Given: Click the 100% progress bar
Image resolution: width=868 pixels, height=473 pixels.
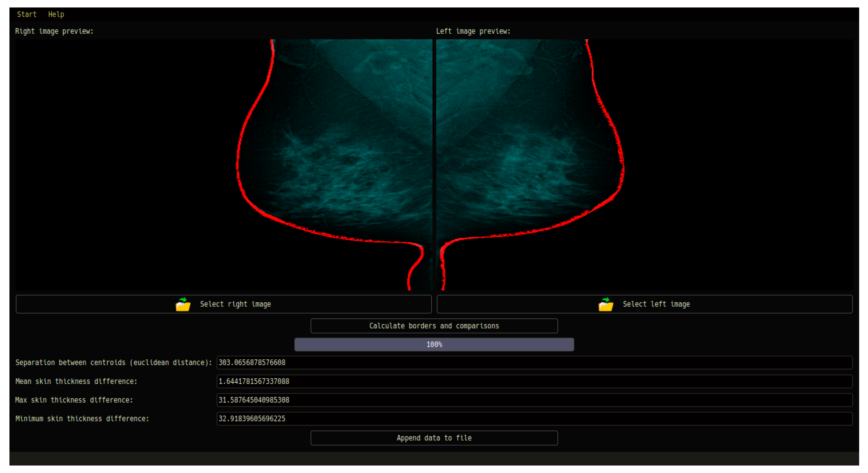Looking at the screenshot, I should click(x=434, y=344).
